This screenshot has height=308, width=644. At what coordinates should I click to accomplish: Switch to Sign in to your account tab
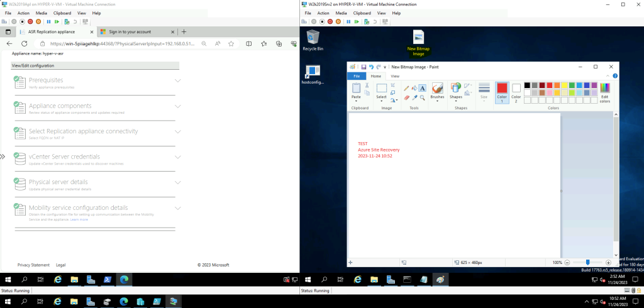(x=130, y=31)
